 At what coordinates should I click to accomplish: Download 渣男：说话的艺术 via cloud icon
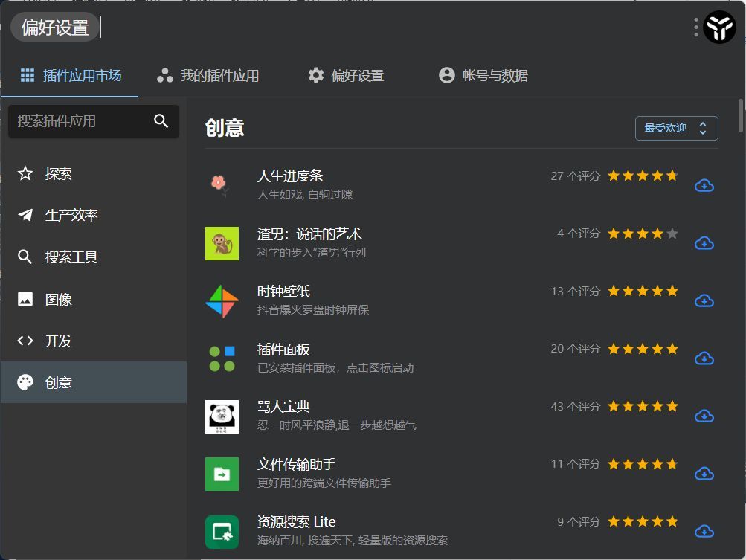click(704, 243)
